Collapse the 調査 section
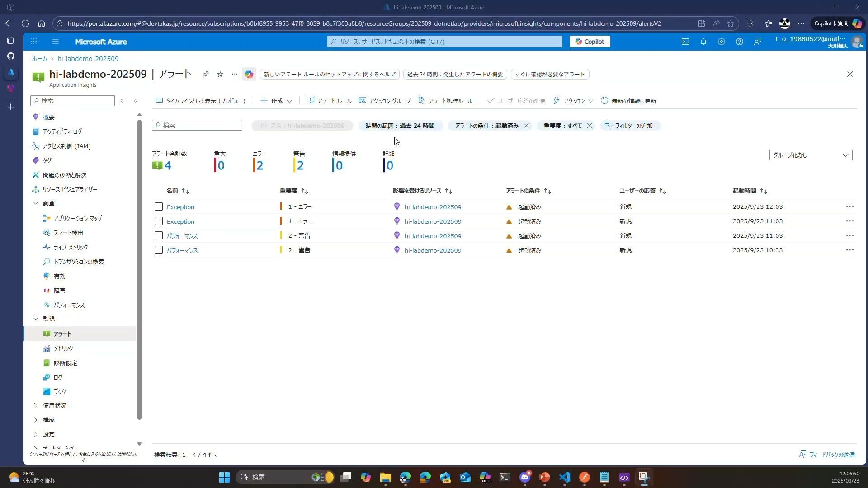 [x=36, y=203]
